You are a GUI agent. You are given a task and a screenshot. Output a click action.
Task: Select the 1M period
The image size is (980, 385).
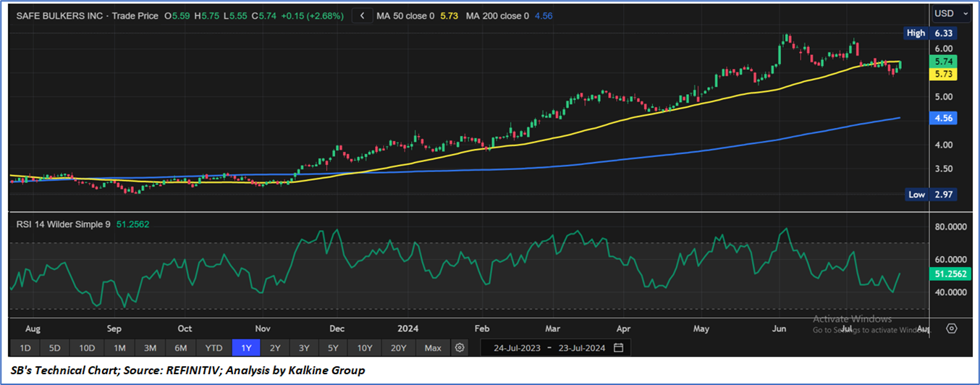click(119, 348)
